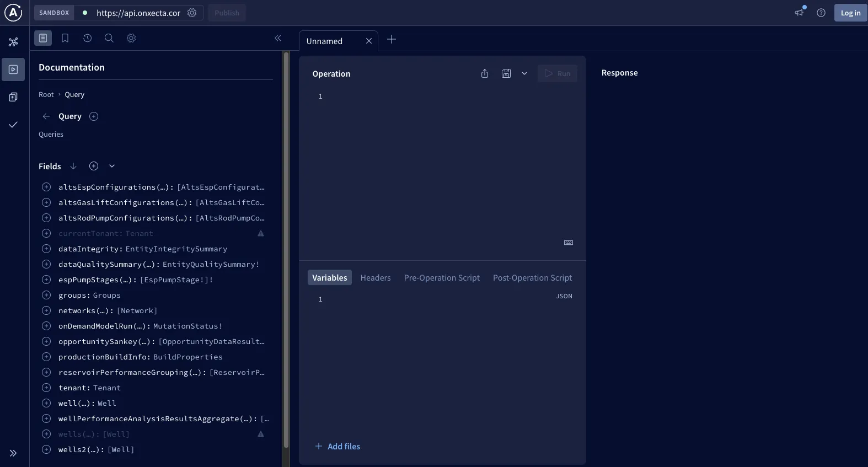Open the schema search magnifier icon

(x=109, y=38)
